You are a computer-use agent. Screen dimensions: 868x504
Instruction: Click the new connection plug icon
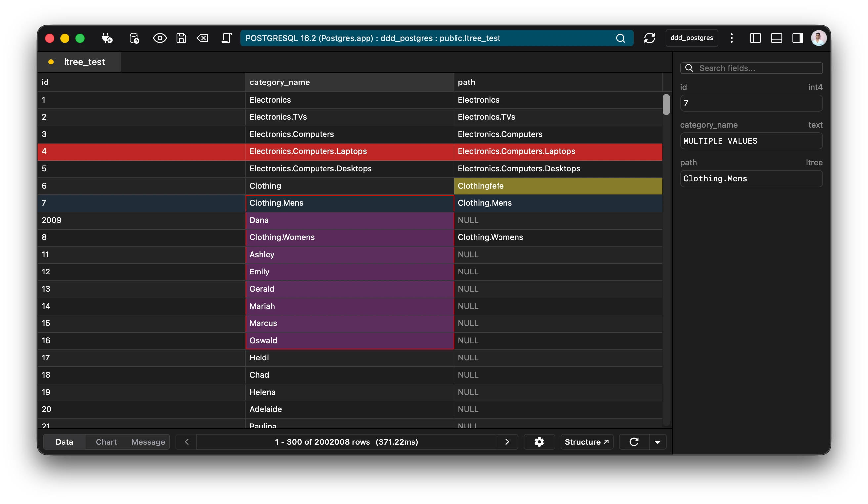coord(107,38)
